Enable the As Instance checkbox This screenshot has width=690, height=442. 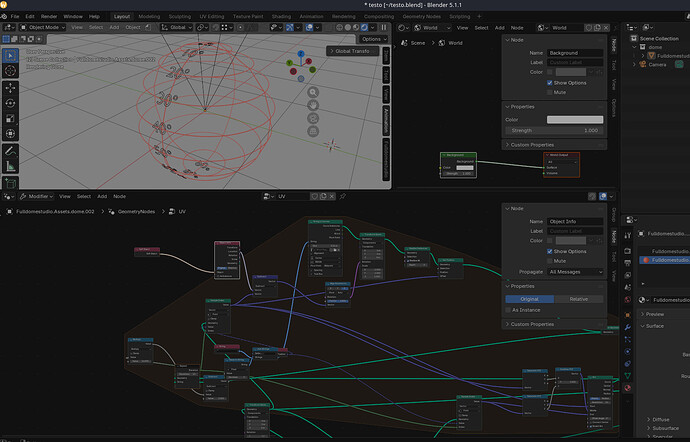pos(508,310)
